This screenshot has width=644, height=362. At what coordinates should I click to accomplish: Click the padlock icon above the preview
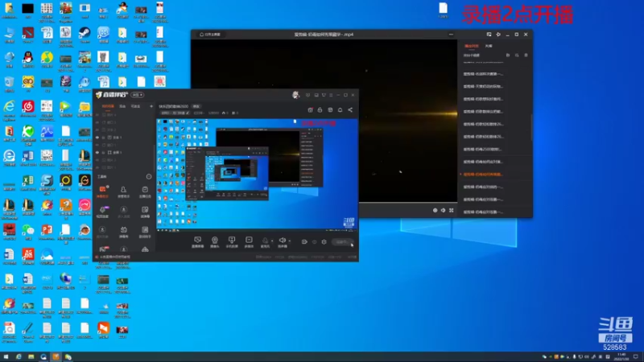[x=320, y=110]
